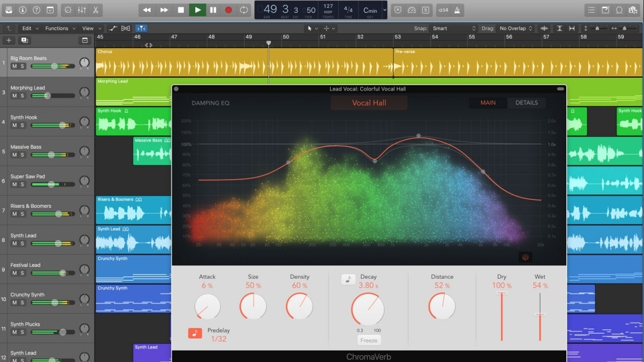
Task: Toggle Predelay tempo sync note button
Action: [x=195, y=333]
